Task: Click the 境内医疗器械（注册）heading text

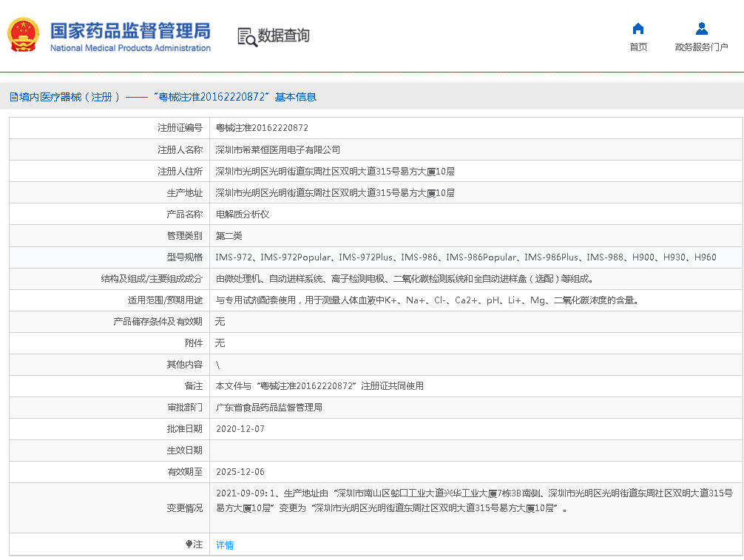Action: (70, 97)
